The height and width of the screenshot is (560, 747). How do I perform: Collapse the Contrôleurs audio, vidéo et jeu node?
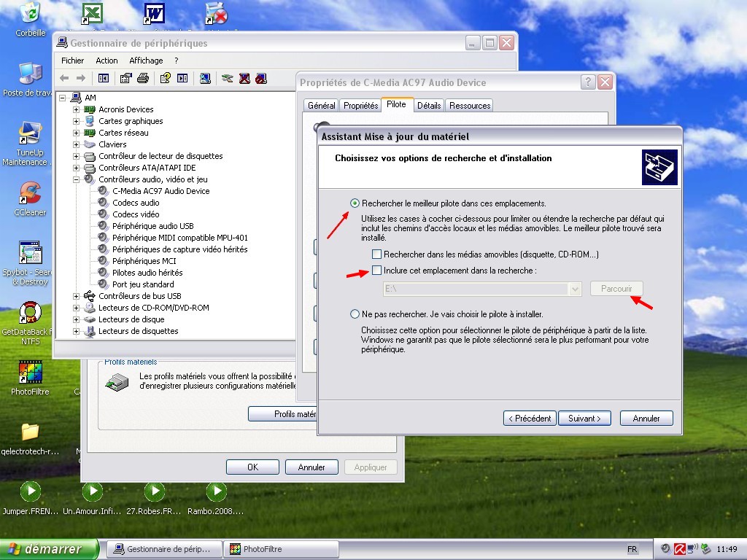pos(76,179)
